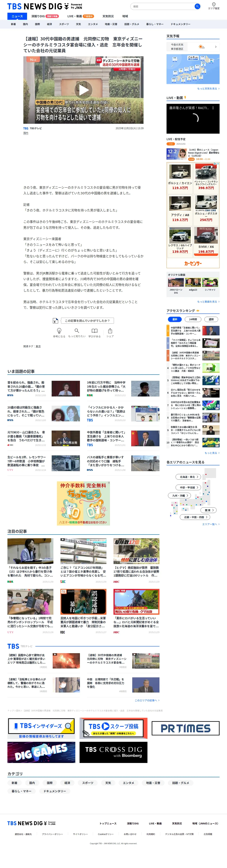Switch access ranking to 週間
The width and height of the screenshot is (227, 868).
point(211,319)
